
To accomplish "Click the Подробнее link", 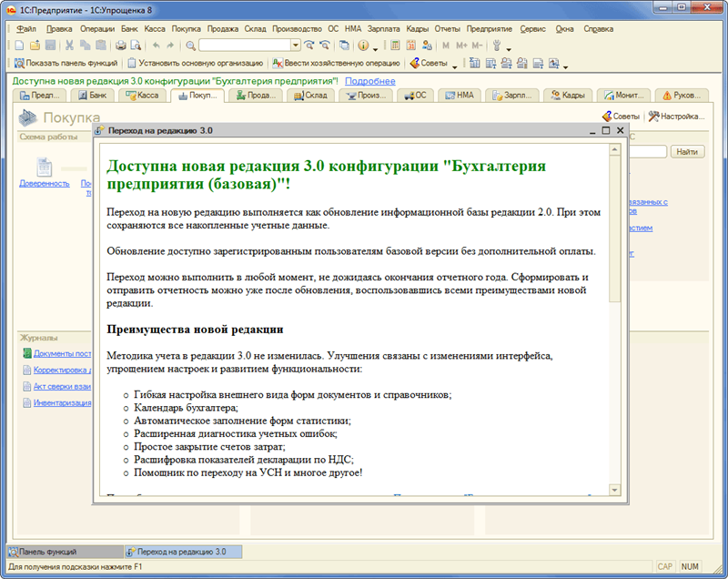I will (369, 81).
